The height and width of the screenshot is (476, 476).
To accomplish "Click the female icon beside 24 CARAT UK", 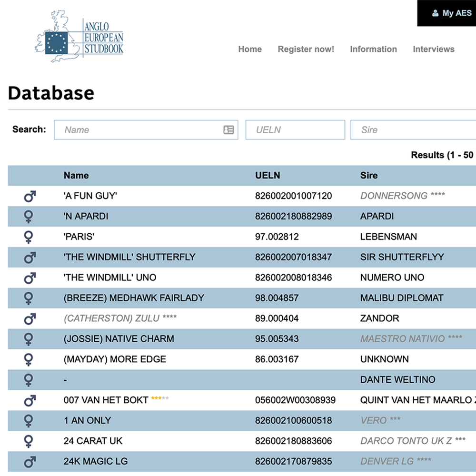I will (x=29, y=441).
